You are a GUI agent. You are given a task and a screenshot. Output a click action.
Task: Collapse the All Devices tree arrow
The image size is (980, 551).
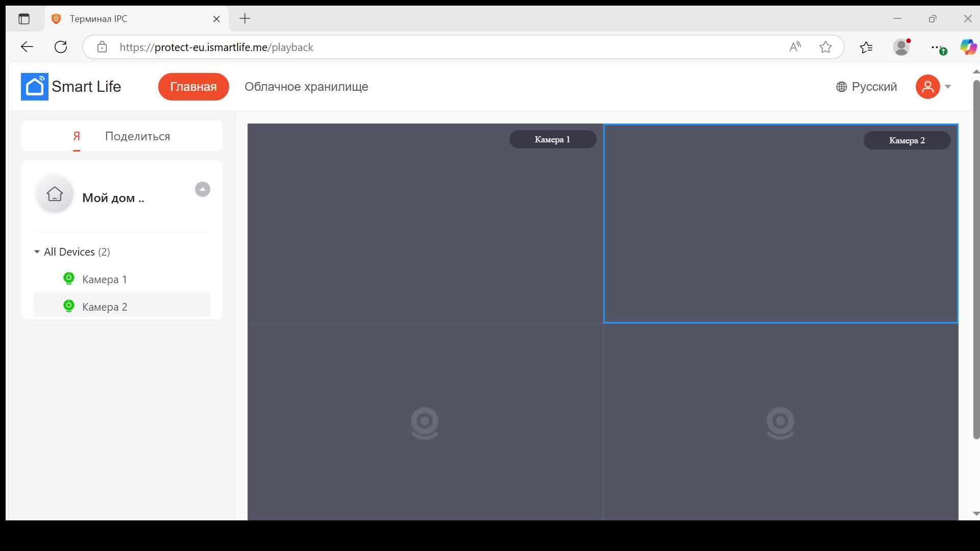click(x=37, y=252)
